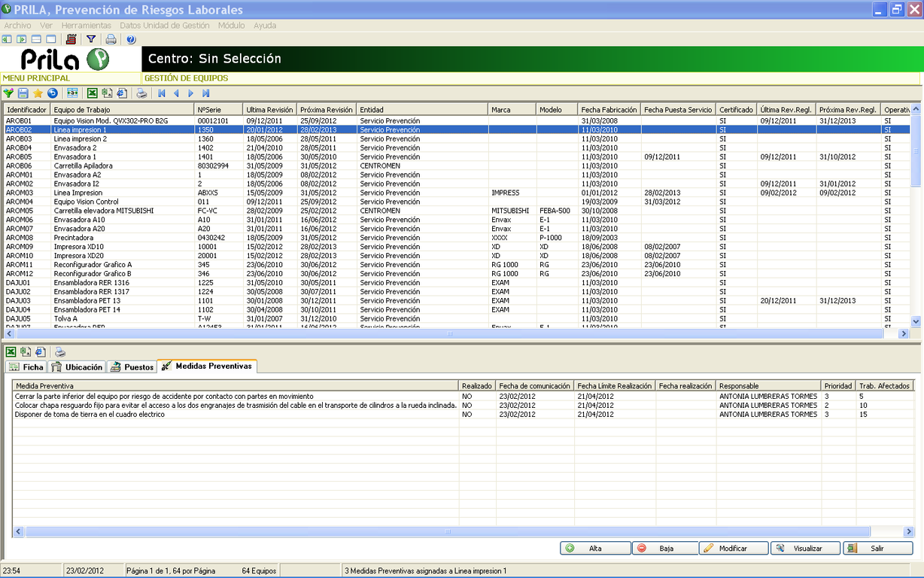The width and height of the screenshot is (924, 578).
Task: Open the Herramientas menu
Action: pyautogui.click(x=86, y=25)
